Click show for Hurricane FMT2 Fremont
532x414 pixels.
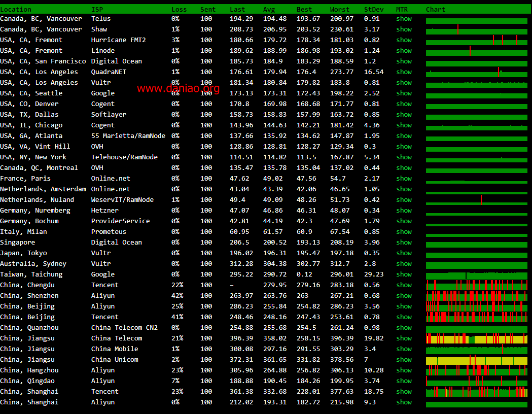[404, 40]
